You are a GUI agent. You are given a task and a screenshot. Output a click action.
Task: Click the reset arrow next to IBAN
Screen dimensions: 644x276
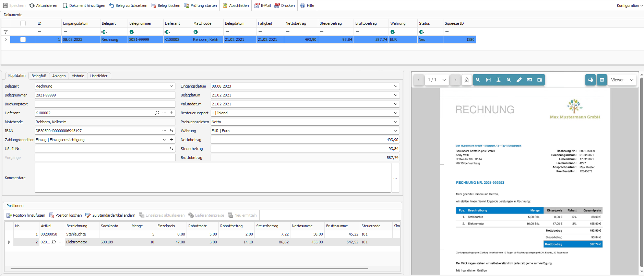tap(171, 131)
